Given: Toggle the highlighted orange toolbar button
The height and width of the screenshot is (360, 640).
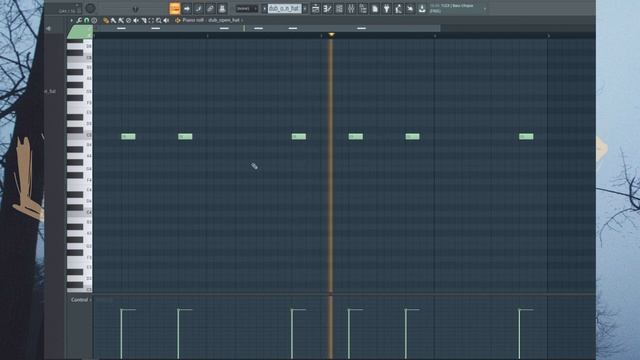Looking at the screenshot, I should tap(175, 8).
